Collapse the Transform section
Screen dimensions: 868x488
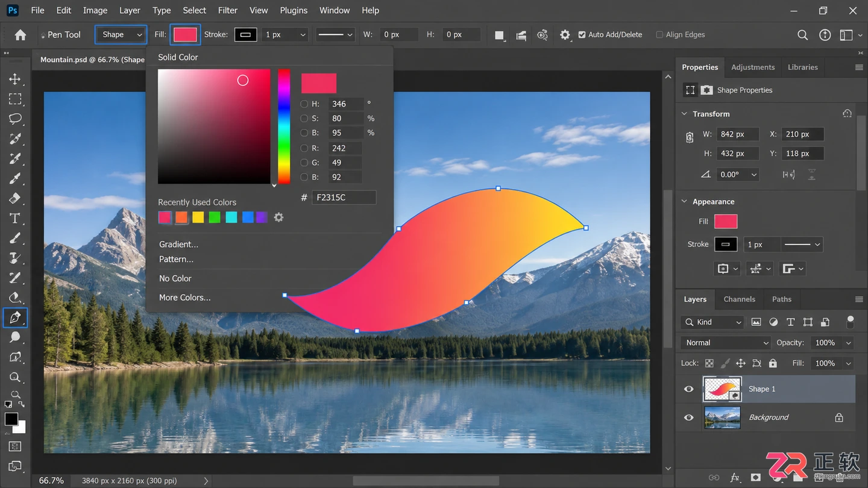tap(684, 114)
